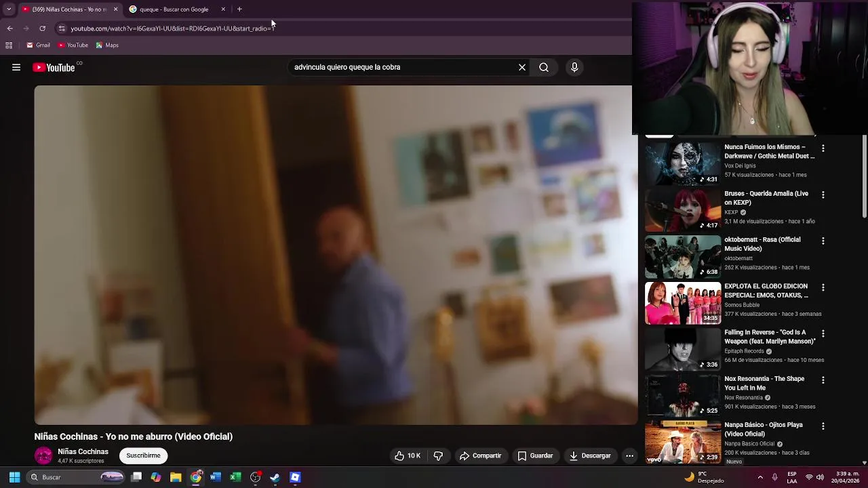
Task: Open options for oktobernatt Rasa video
Action: coord(823,241)
